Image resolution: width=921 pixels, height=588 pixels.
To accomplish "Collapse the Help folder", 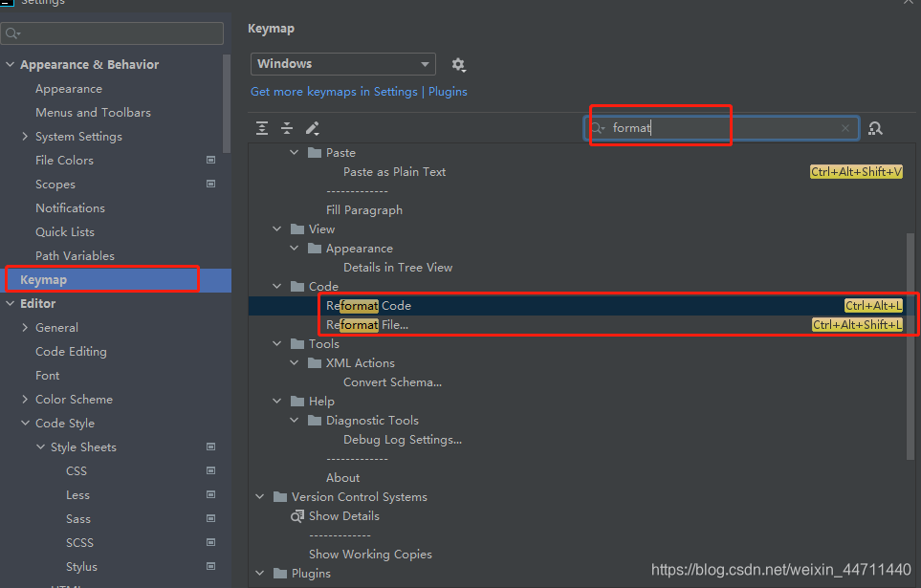I will point(277,401).
